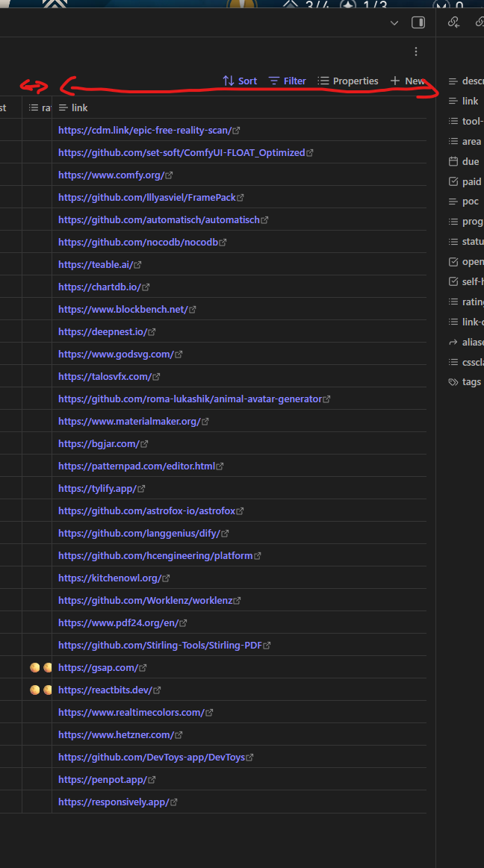Open the nocodb GitHub link
This screenshot has width=484, height=868.
138,242
